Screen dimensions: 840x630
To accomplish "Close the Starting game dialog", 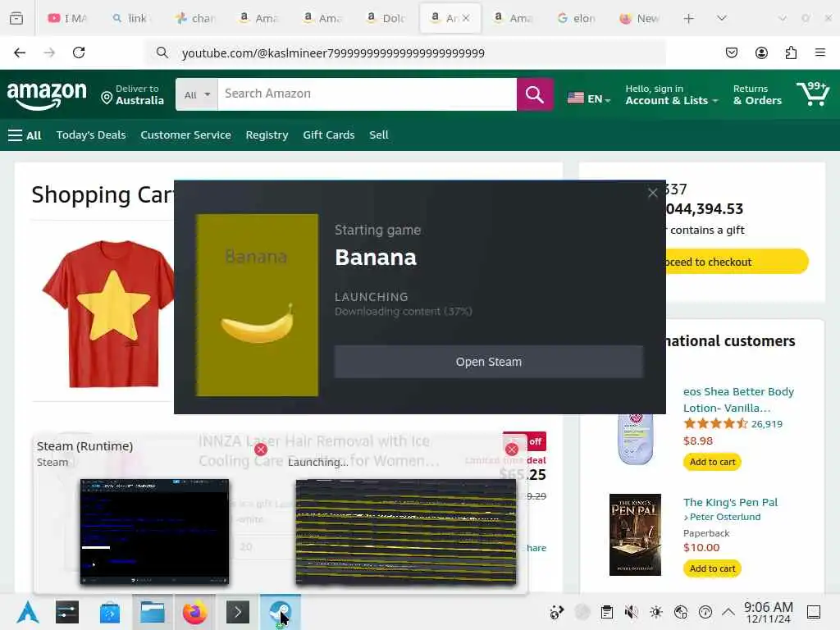I will [x=652, y=193].
